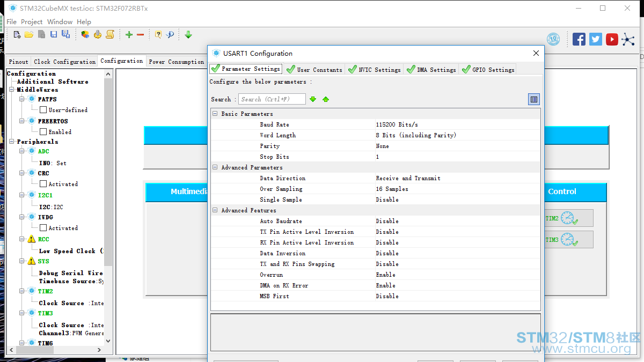644x362 pixels.
Task: Collapse the I2C1 tree node
Action: [23, 195]
